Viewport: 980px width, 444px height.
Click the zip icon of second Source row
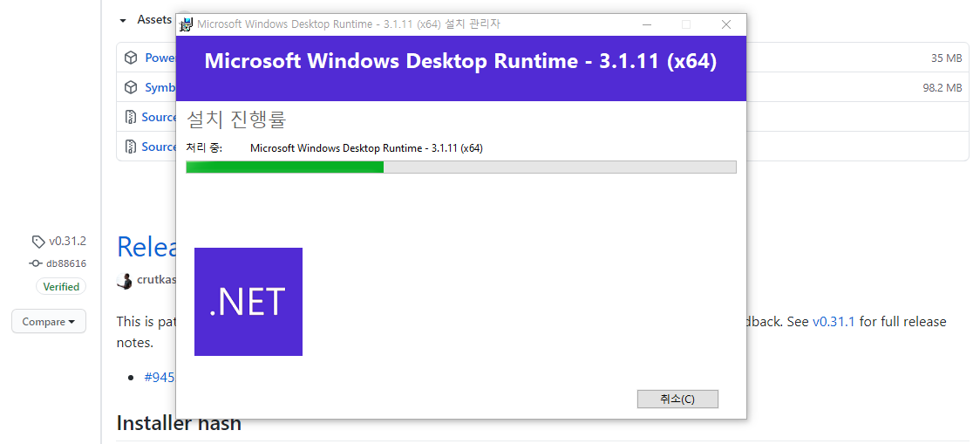point(131,147)
